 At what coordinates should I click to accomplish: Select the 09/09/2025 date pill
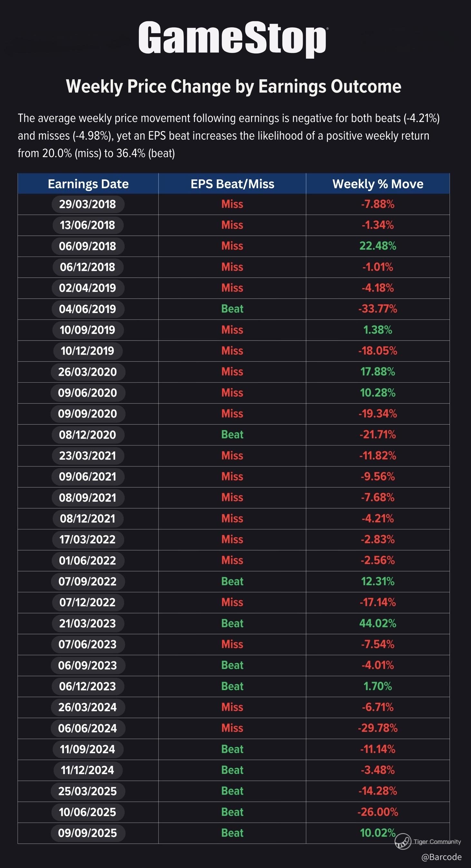(88, 833)
